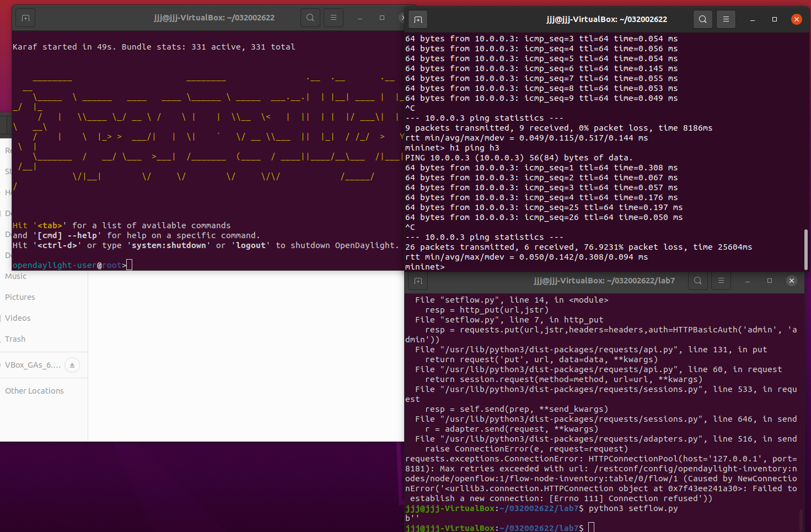This screenshot has width=811, height=532.
Task: Open hamburger menu of the OpenDaylight terminal
Action: coord(334,18)
